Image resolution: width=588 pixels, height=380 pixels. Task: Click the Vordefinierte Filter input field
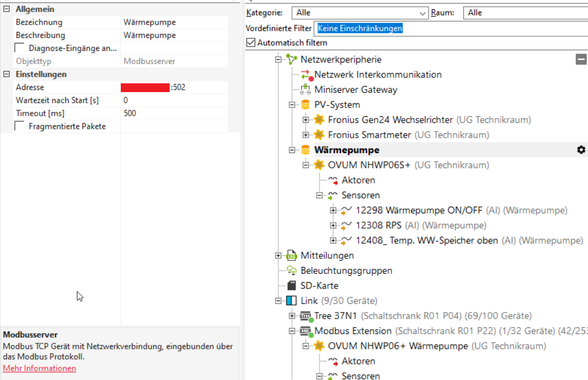450,28
